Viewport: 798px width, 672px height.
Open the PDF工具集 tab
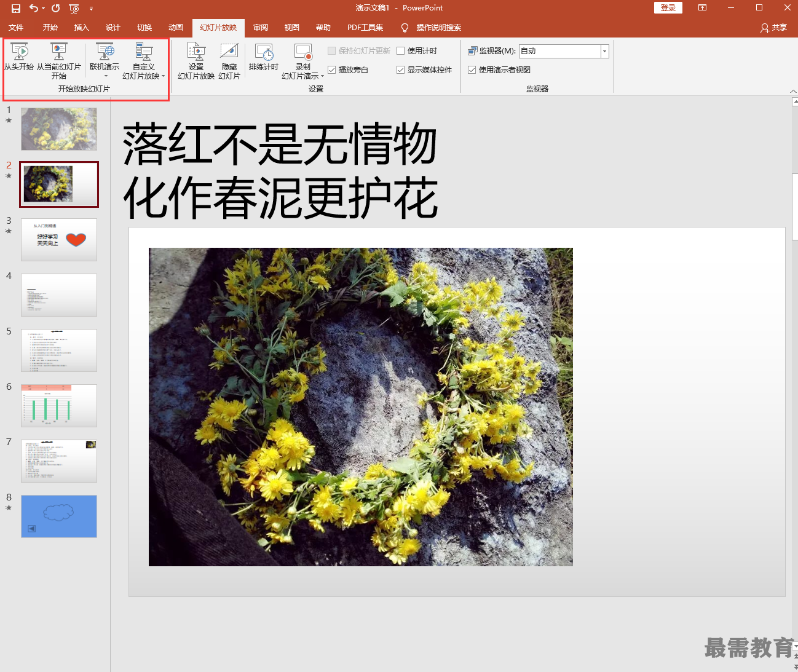pos(365,28)
